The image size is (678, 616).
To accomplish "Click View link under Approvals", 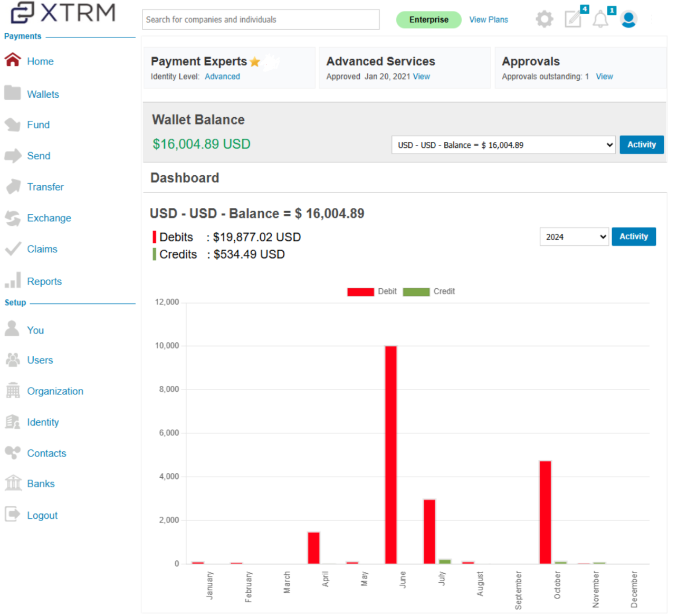I will click(x=604, y=77).
